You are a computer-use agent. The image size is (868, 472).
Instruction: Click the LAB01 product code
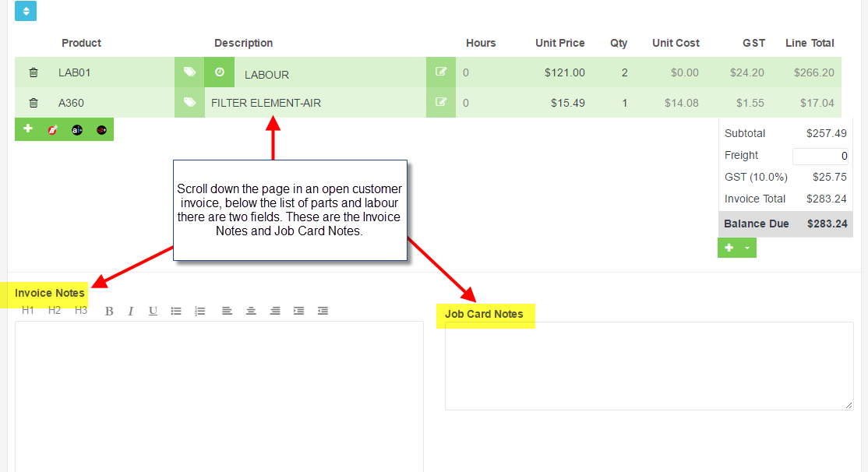click(x=74, y=72)
